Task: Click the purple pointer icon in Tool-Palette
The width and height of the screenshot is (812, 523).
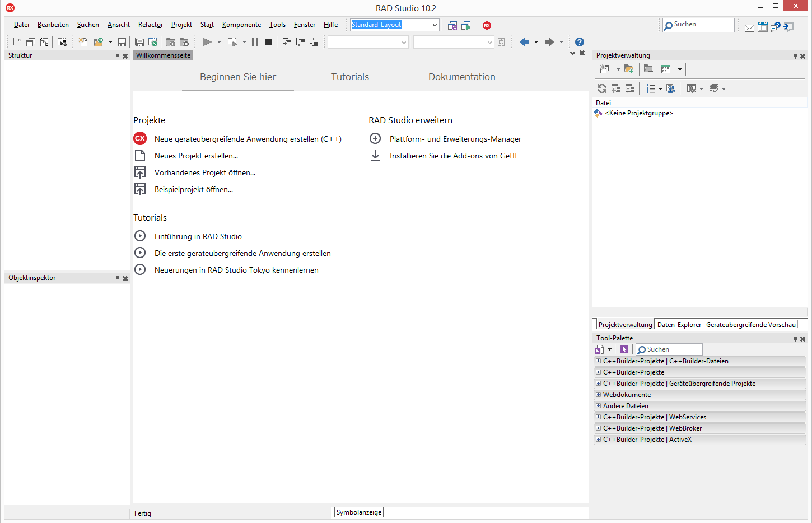Action: pyautogui.click(x=624, y=349)
